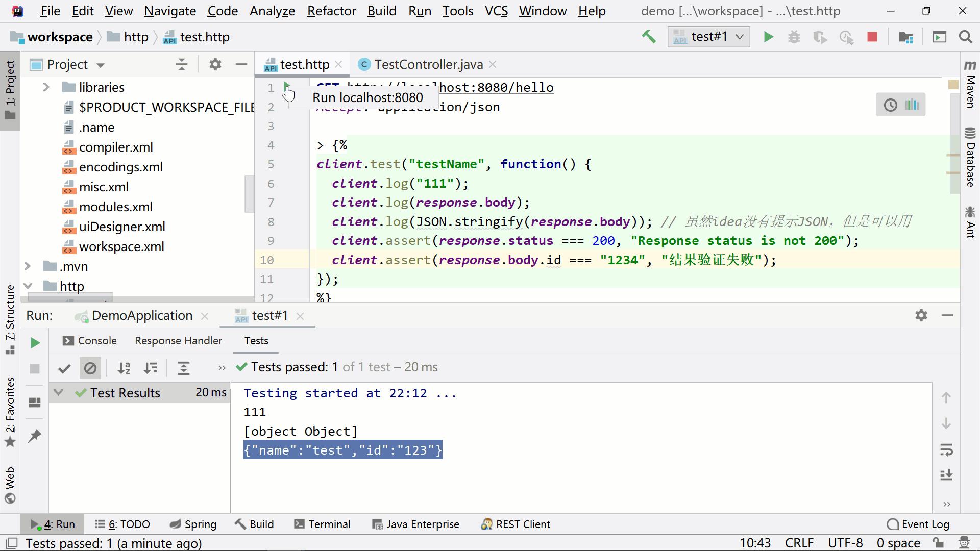This screenshot has width=980, height=551.
Task: Open Search Everywhere magnifier icon
Action: pyautogui.click(x=965, y=37)
